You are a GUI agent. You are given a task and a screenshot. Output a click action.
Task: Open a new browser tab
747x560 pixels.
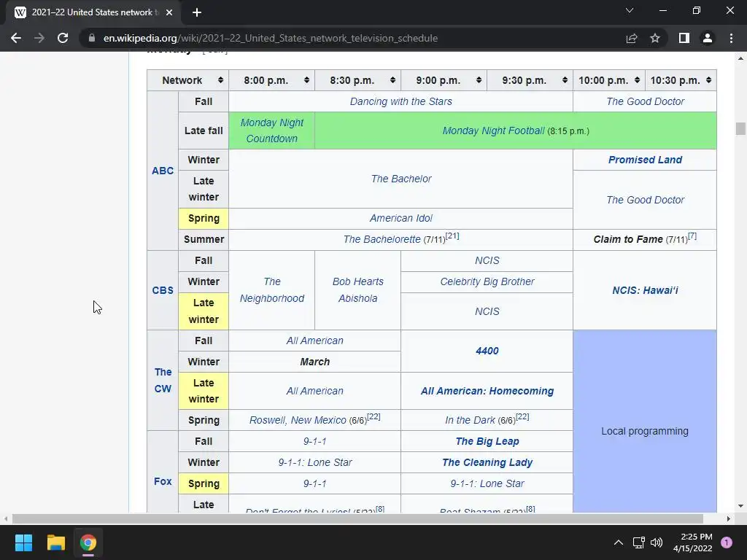pyautogui.click(x=197, y=12)
